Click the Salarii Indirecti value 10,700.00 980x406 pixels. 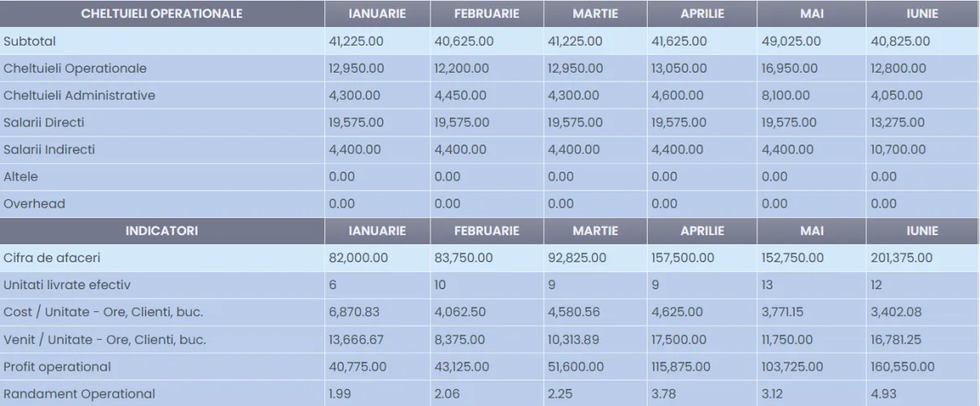pos(898,150)
